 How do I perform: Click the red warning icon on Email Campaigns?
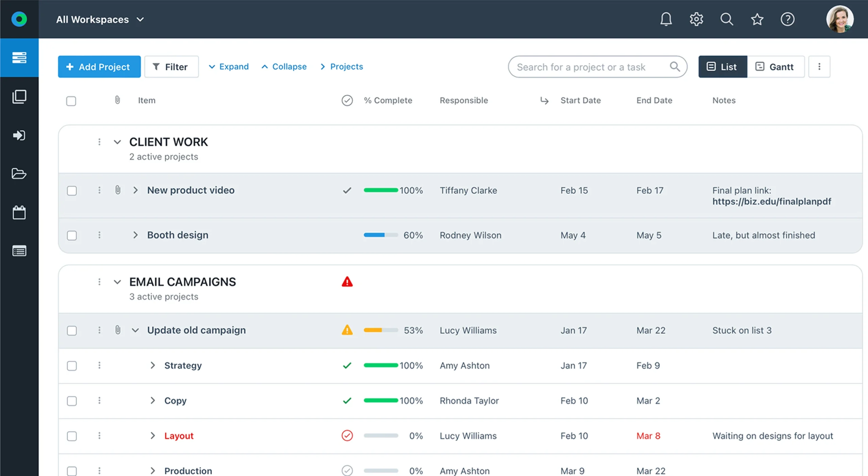[x=347, y=282]
